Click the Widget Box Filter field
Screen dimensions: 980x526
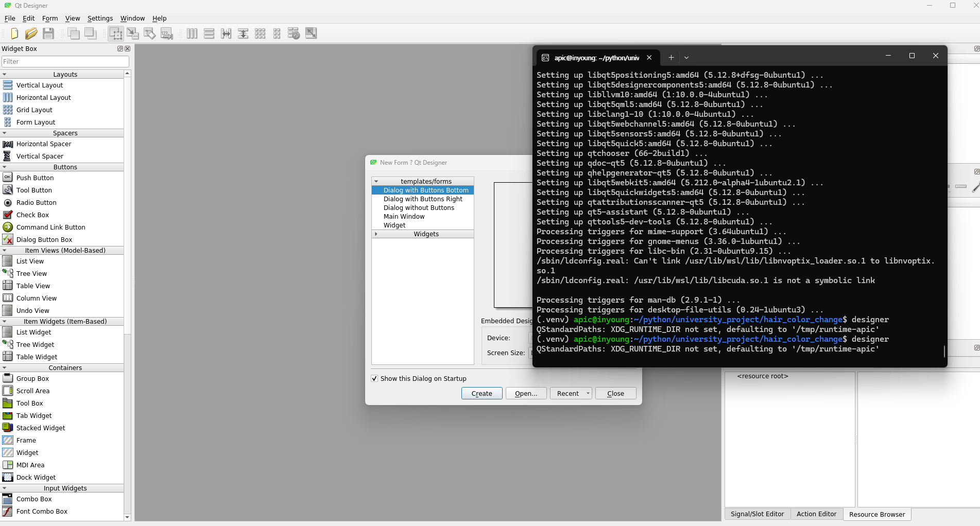tap(65, 61)
